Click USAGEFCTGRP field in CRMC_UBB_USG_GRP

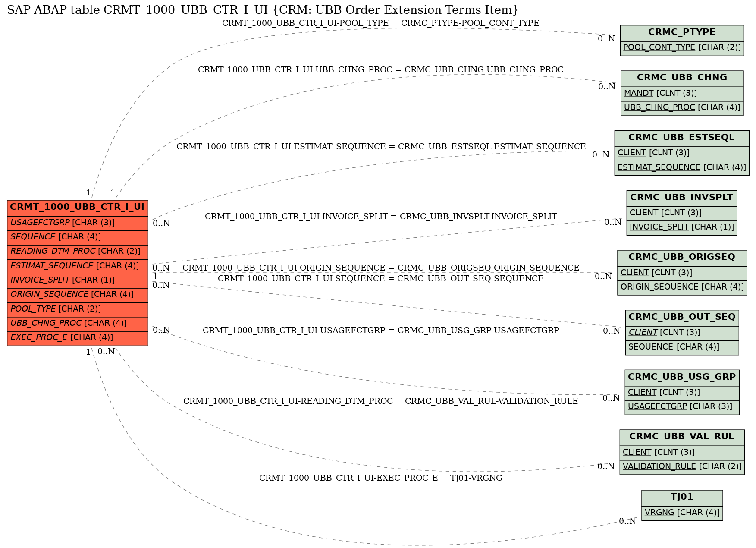pyautogui.click(x=682, y=407)
